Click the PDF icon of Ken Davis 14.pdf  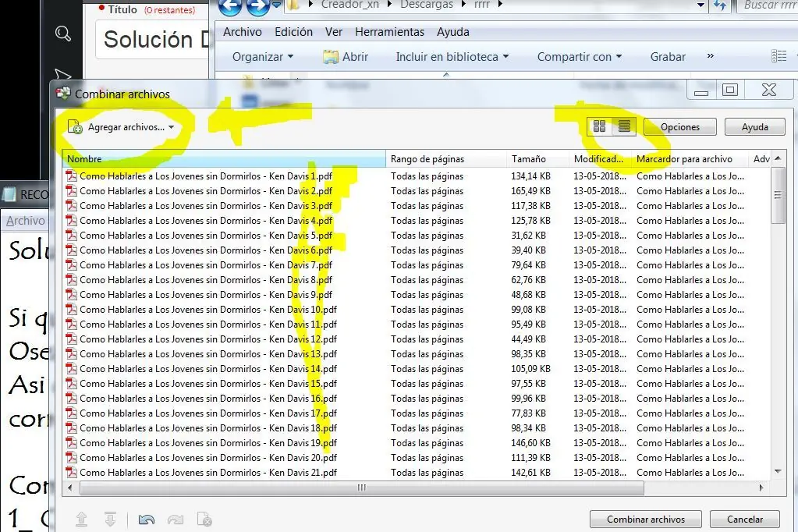(71, 369)
